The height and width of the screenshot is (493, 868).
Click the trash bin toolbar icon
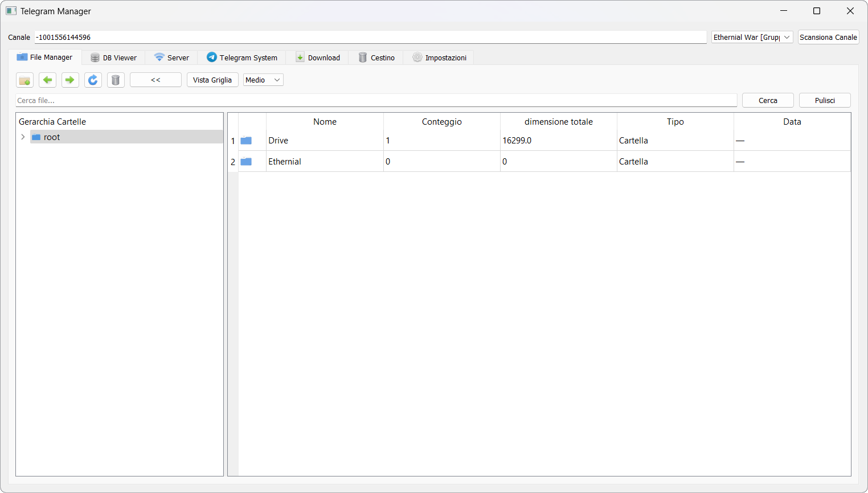(116, 80)
